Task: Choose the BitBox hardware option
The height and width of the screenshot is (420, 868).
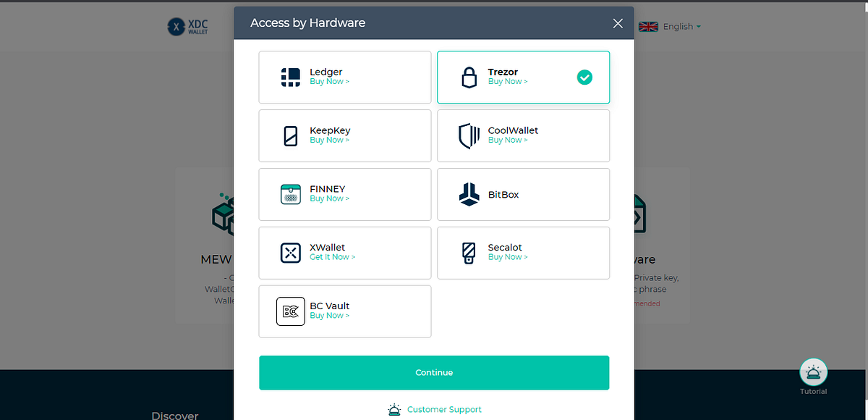Action: [523, 194]
